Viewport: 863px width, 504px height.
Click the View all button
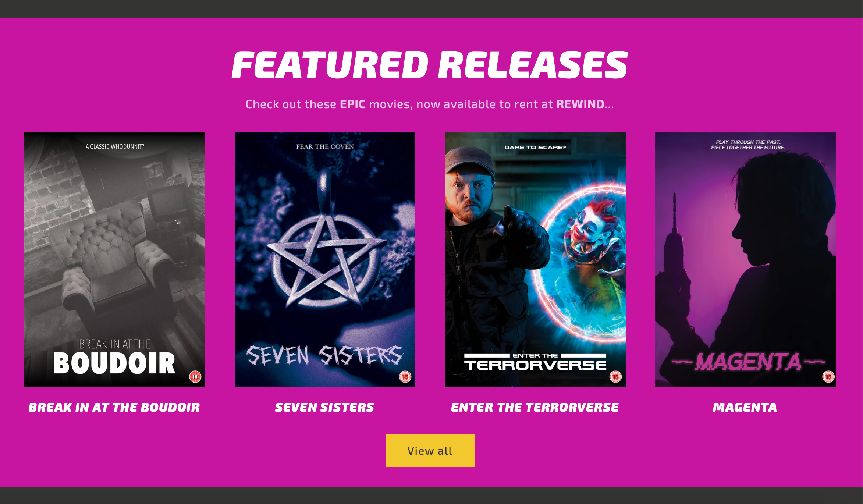(430, 450)
